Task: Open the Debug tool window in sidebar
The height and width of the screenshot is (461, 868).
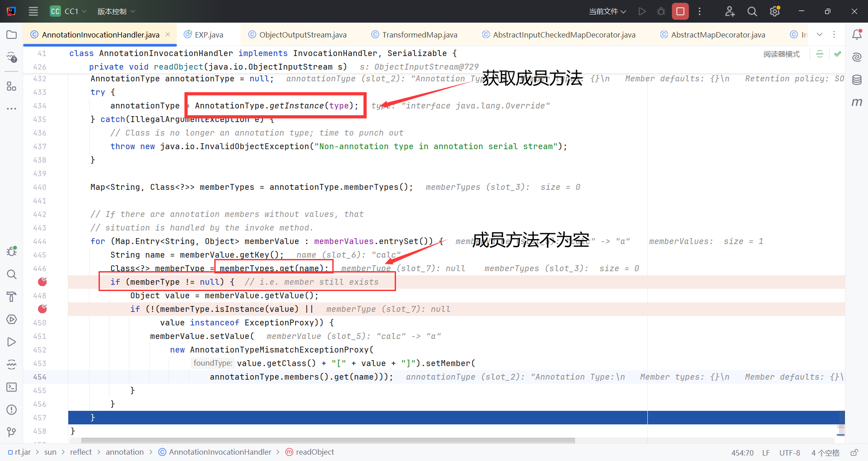Action: (x=12, y=251)
